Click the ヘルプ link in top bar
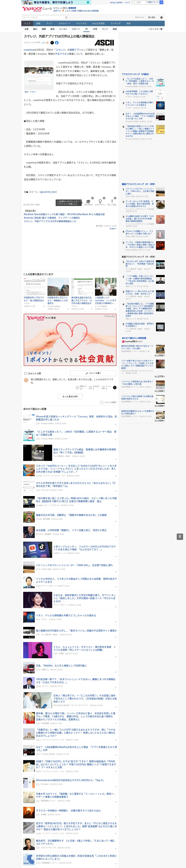Screen dimensions: 186x868 pyautogui.click(x=127, y=2)
